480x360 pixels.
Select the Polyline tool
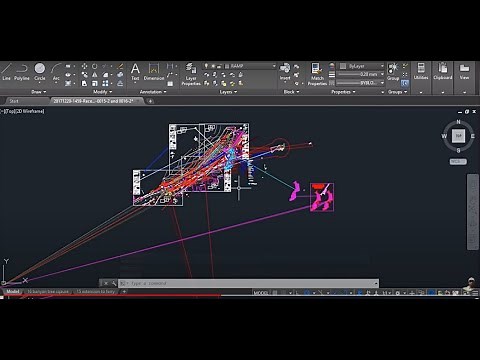(22, 72)
